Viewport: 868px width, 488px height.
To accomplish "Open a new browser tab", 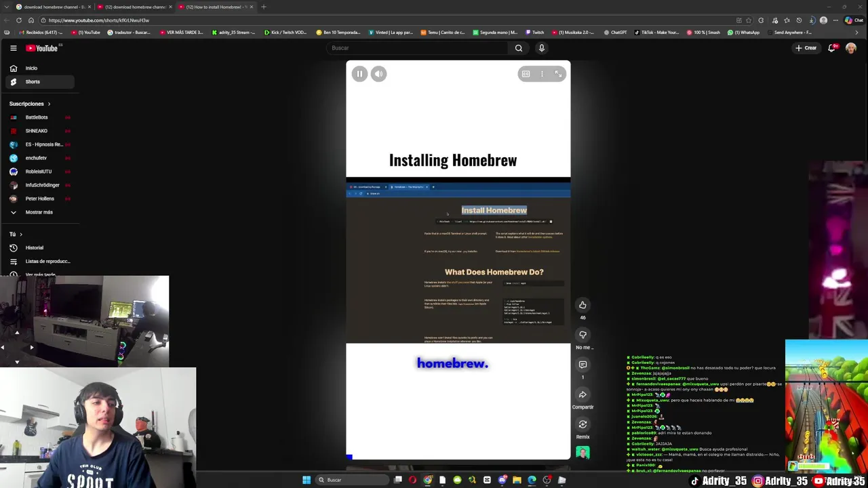I will pyautogui.click(x=264, y=7).
